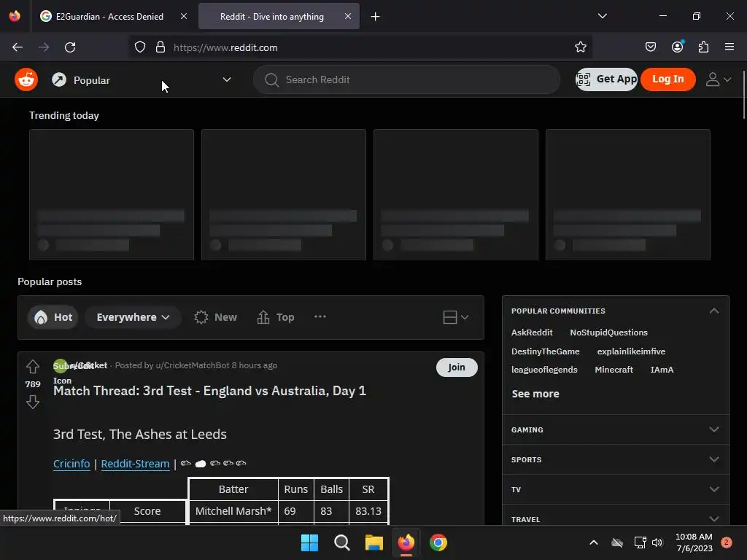Open NoStupidQuestions community
The image size is (747, 560).
point(609,332)
